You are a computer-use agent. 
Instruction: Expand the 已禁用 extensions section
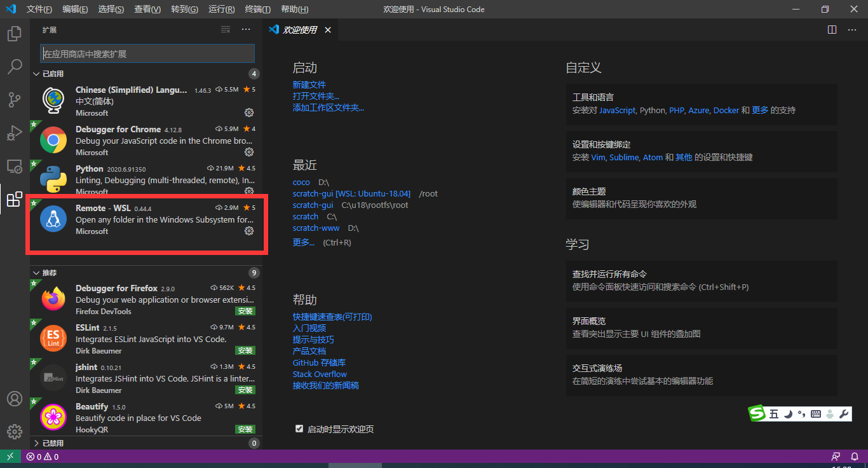[49, 443]
